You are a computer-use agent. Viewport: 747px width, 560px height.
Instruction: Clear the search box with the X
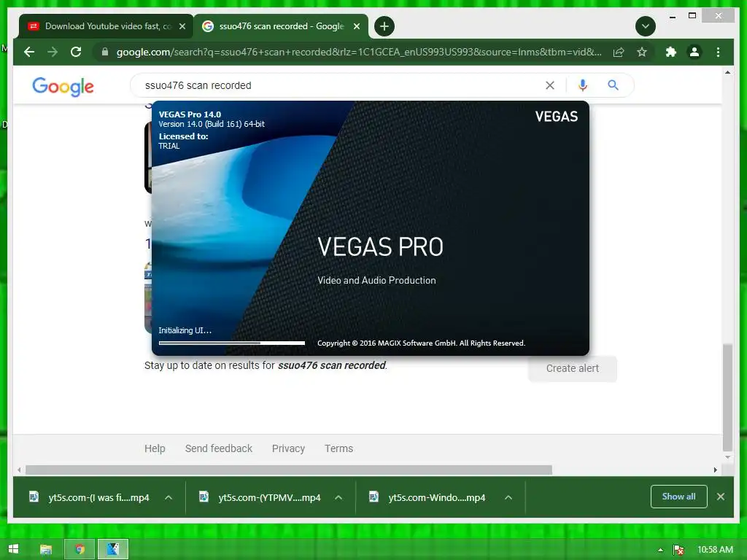[x=550, y=85]
